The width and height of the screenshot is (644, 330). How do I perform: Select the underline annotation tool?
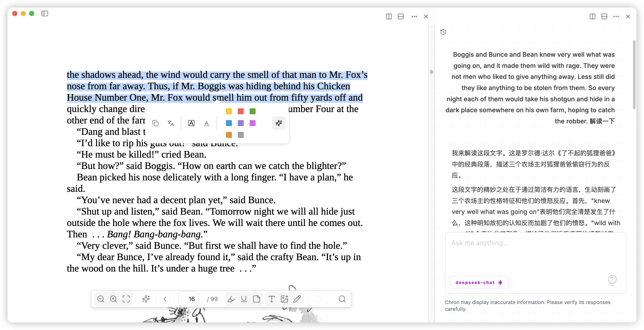click(244, 299)
